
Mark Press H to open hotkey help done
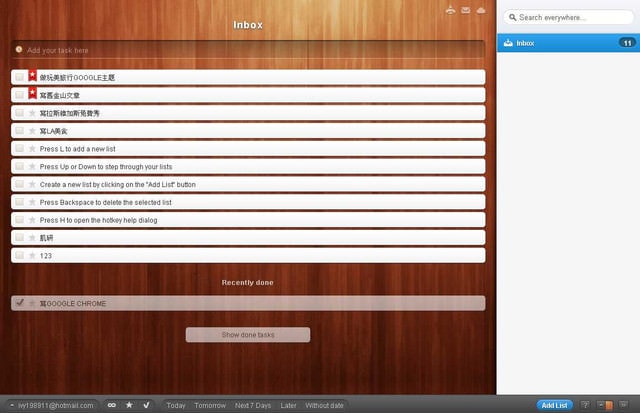19,219
